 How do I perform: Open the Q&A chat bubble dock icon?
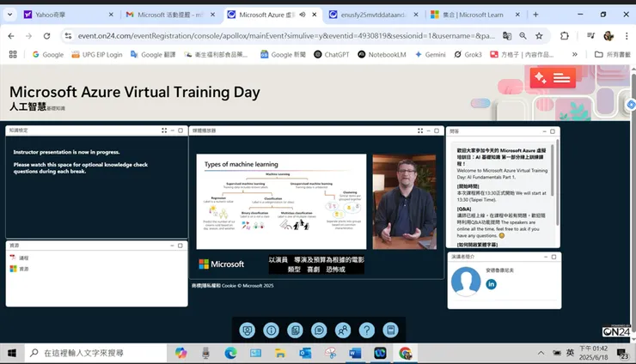(319, 331)
